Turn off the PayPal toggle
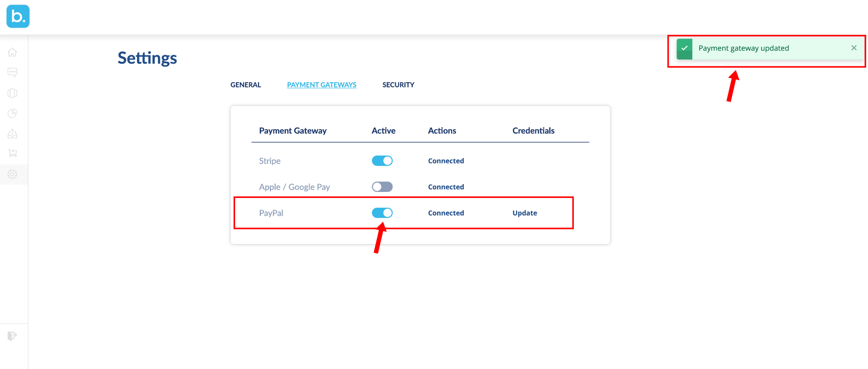868x369 pixels. point(382,213)
